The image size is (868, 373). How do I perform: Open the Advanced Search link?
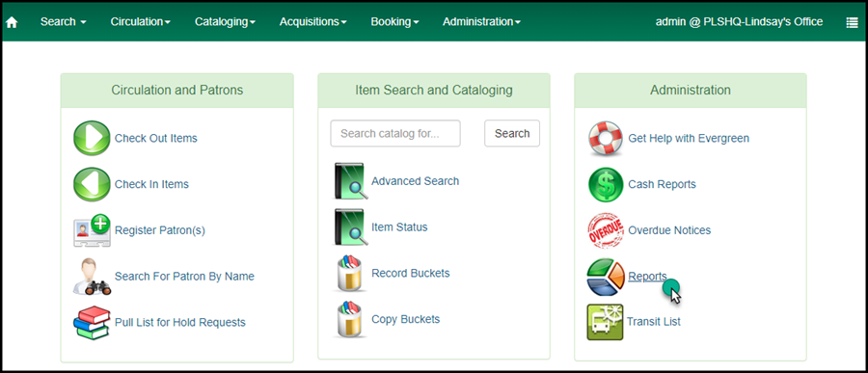click(x=415, y=181)
